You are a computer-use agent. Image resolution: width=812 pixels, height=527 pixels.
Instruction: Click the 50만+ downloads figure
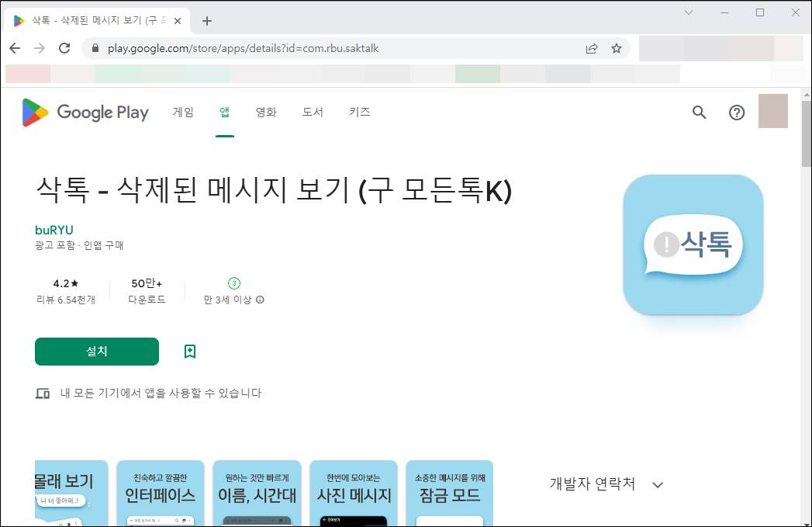[x=147, y=283]
